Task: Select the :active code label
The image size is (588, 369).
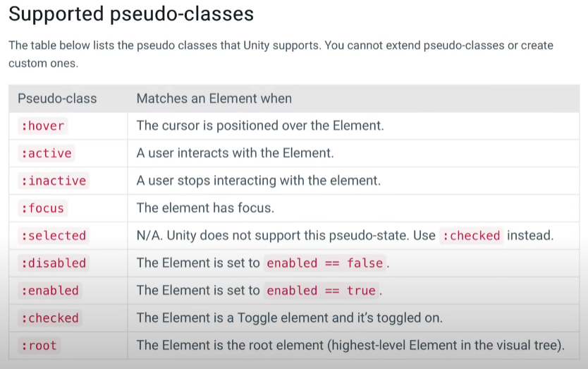Action: pos(46,153)
